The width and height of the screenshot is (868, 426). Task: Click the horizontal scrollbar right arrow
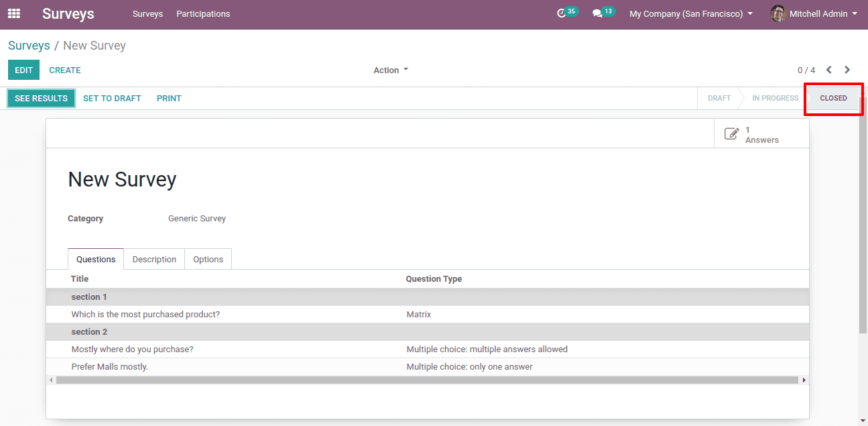pyautogui.click(x=804, y=380)
